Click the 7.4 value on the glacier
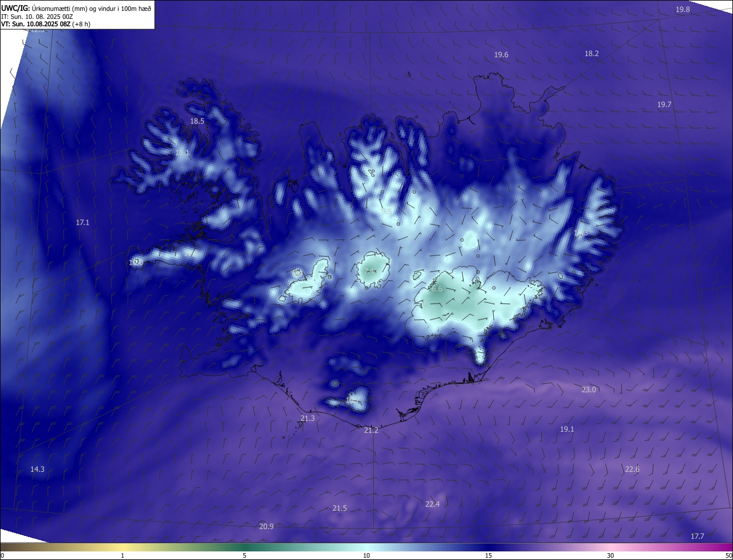 (x=371, y=271)
